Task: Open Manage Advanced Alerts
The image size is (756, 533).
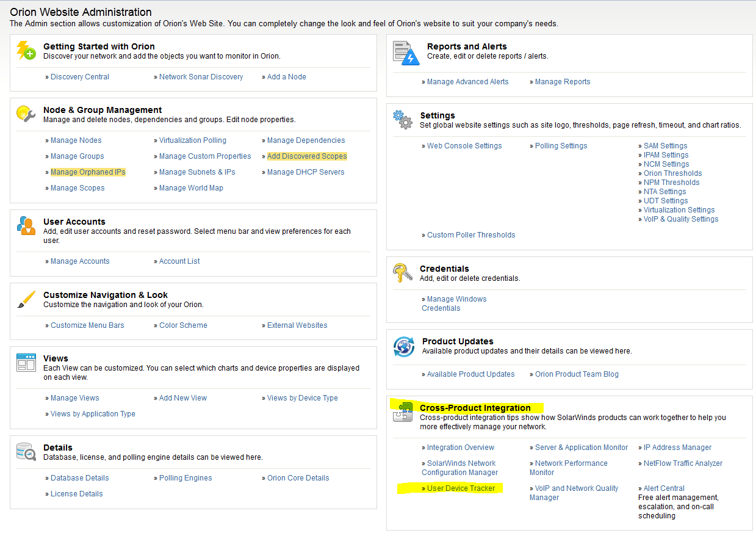Action: pos(468,82)
